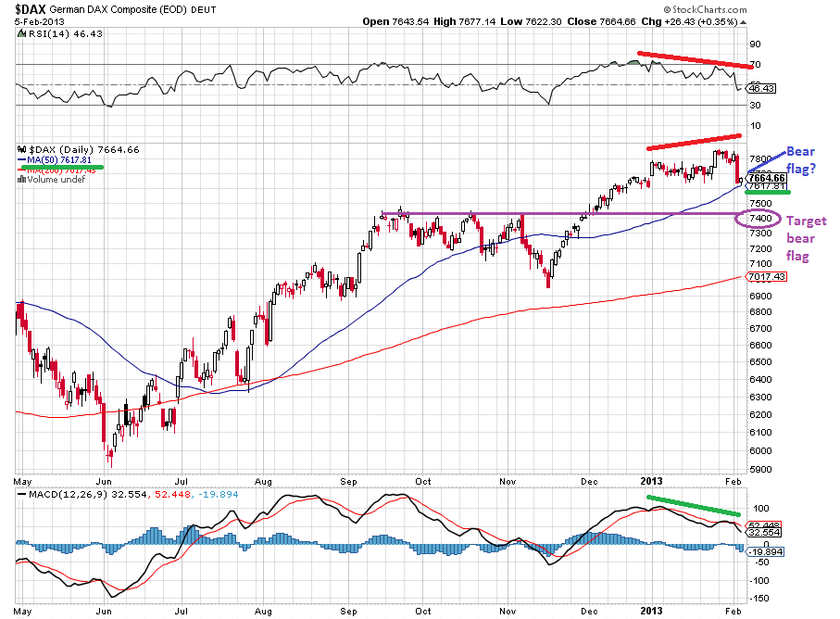Click the red boxed 7017.43 axis label
Screen dimensions: 840x619
pos(767,276)
